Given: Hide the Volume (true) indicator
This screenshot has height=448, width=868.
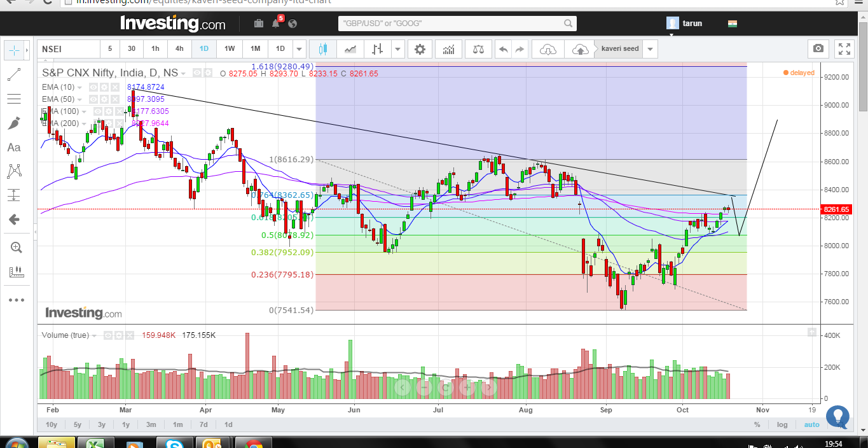Looking at the screenshot, I should pos(107,335).
